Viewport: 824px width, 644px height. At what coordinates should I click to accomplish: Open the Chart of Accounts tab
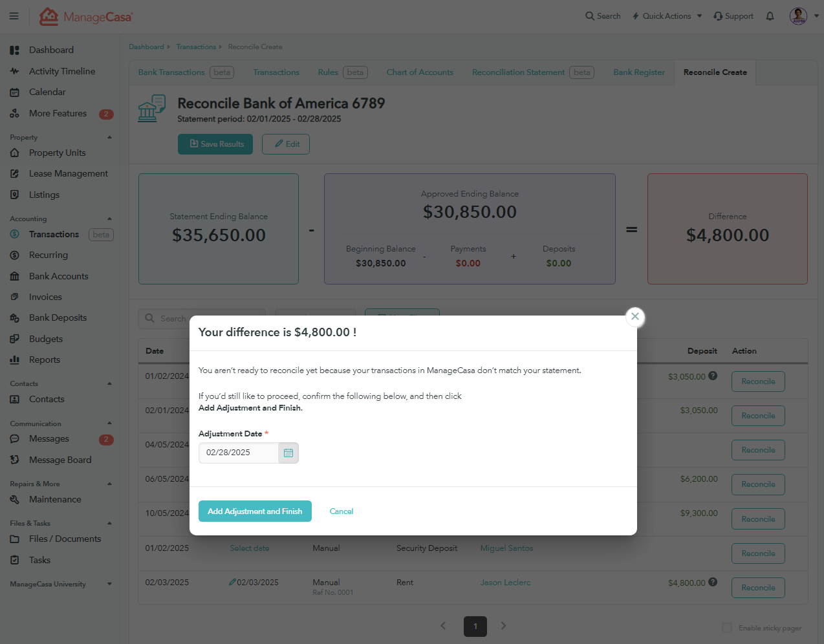pos(420,72)
